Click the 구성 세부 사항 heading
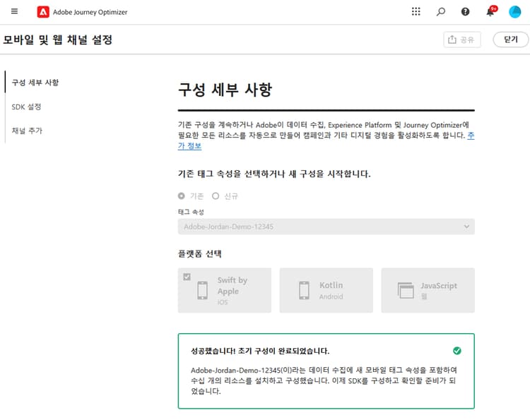The image size is (530, 420). coord(225,90)
